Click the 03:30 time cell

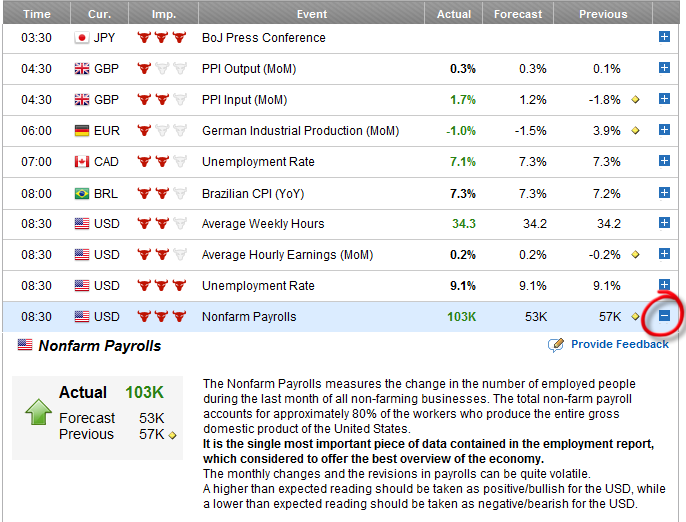coord(36,38)
